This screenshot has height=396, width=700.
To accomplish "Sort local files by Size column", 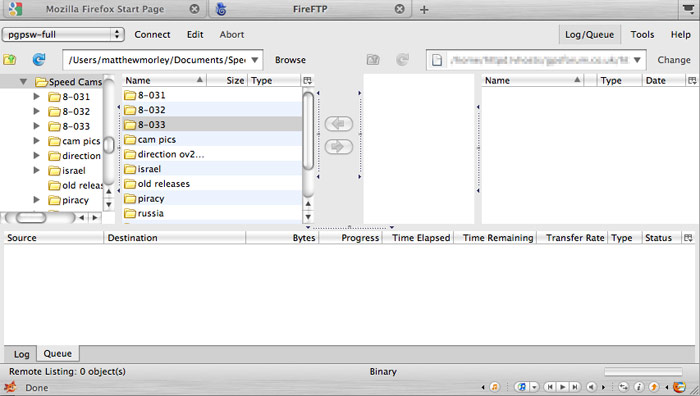I will click(x=228, y=80).
